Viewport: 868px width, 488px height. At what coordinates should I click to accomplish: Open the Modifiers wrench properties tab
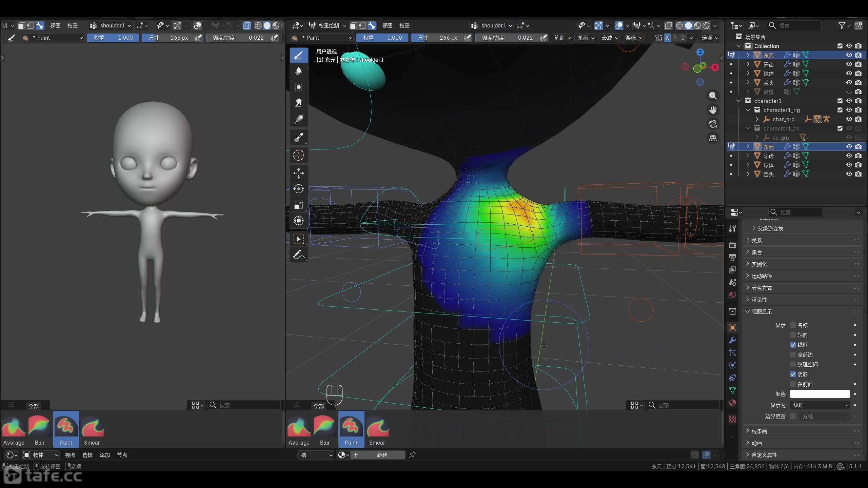click(x=732, y=340)
